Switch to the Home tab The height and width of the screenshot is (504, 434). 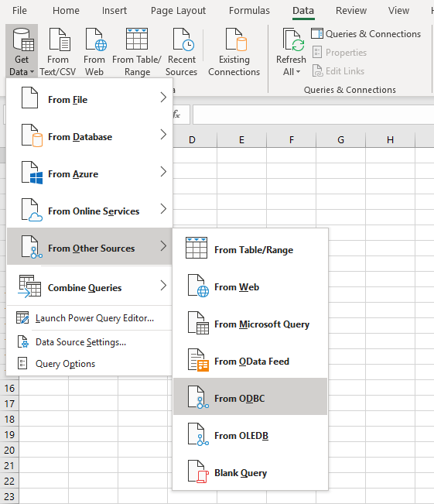click(x=66, y=11)
